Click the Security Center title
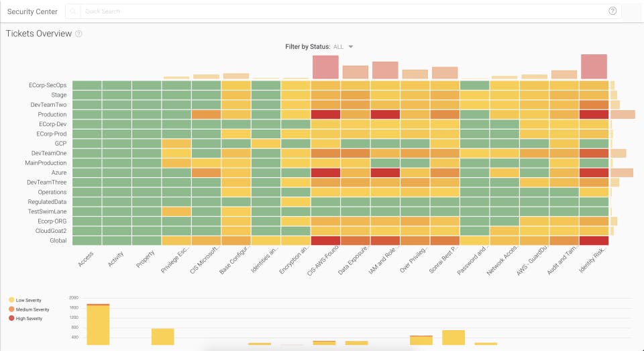Screen dimensions: 644x351 click(x=32, y=11)
